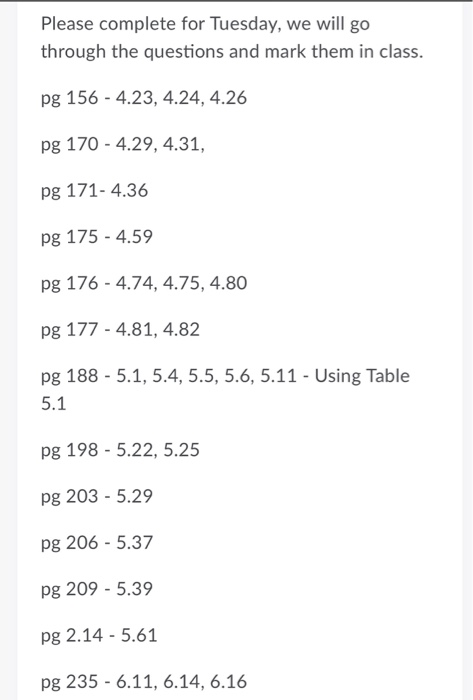Click the 'pg 198 - 5.22, 5.25' line
Screen dimensions: 473x700
click(x=120, y=451)
